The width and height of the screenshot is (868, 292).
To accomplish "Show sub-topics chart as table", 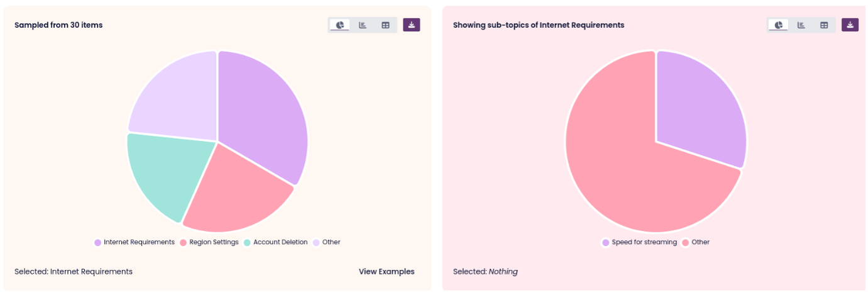I will click(x=824, y=25).
